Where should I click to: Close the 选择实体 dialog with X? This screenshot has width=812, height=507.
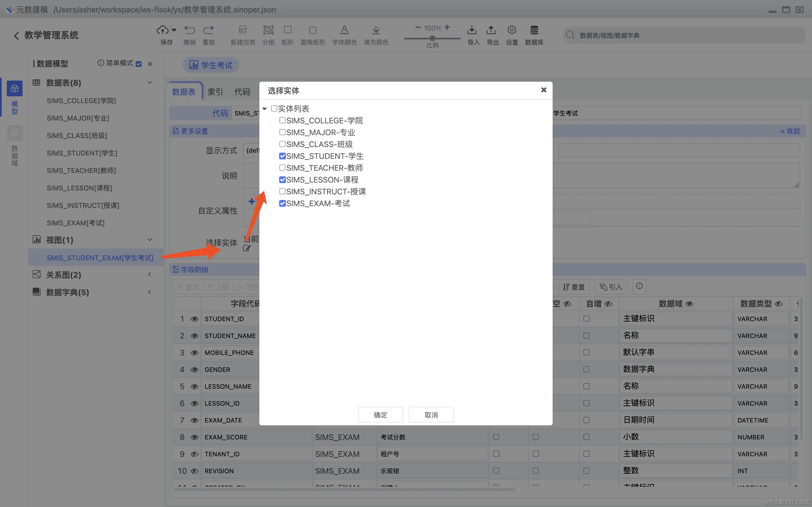[544, 90]
